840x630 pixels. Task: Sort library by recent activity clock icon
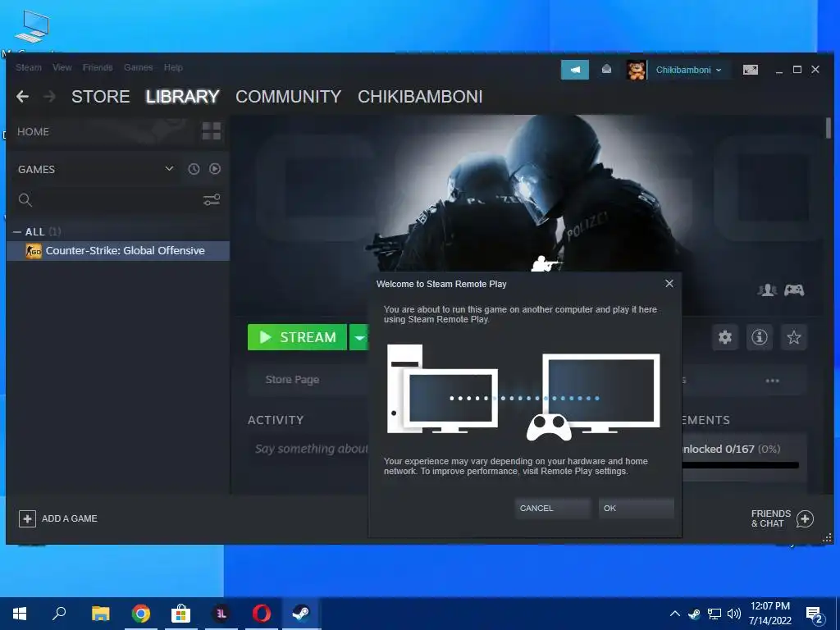click(194, 169)
